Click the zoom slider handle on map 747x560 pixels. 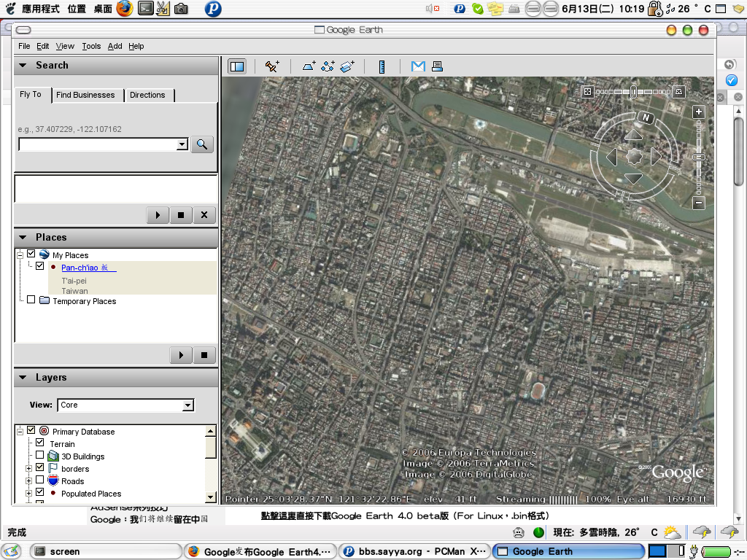(x=698, y=157)
